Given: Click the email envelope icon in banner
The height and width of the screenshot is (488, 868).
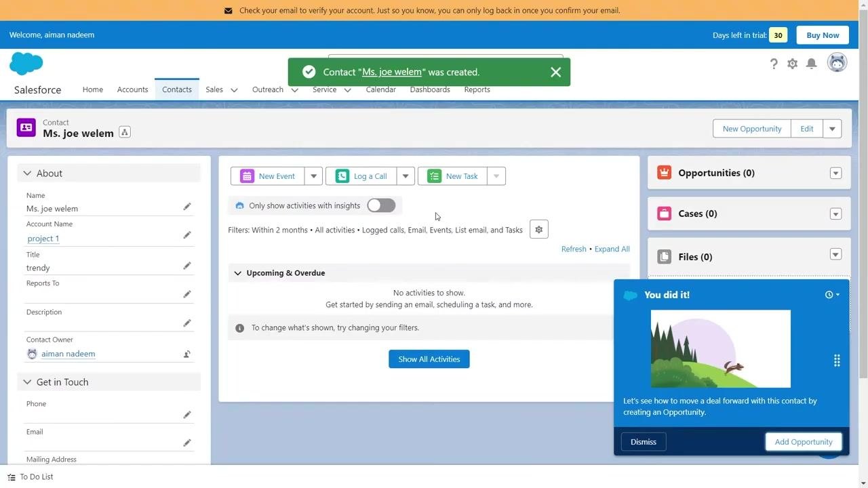Looking at the screenshot, I should coord(229,11).
